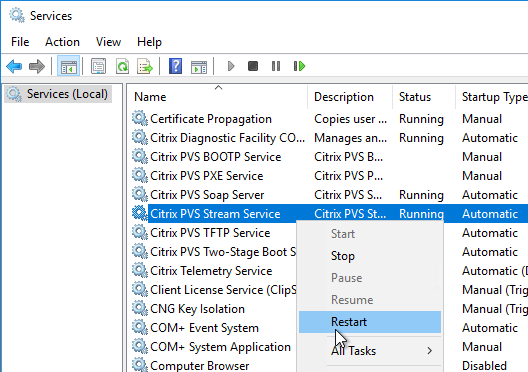Viewport: 528px width, 372px height.
Task: Select Citrix PVS Two-Stage Boot Service
Action: (x=223, y=252)
